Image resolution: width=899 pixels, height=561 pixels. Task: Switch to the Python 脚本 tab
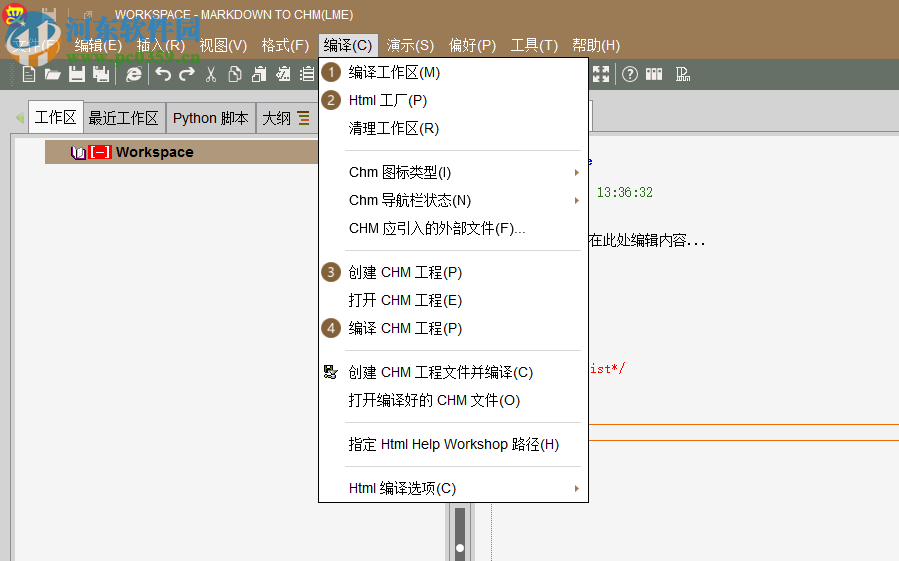(210, 118)
